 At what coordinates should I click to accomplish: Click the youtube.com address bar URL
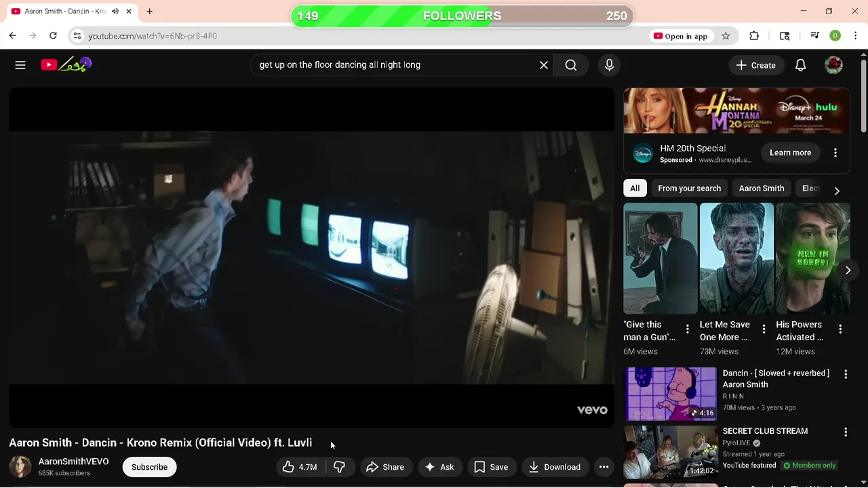pos(153,36)
